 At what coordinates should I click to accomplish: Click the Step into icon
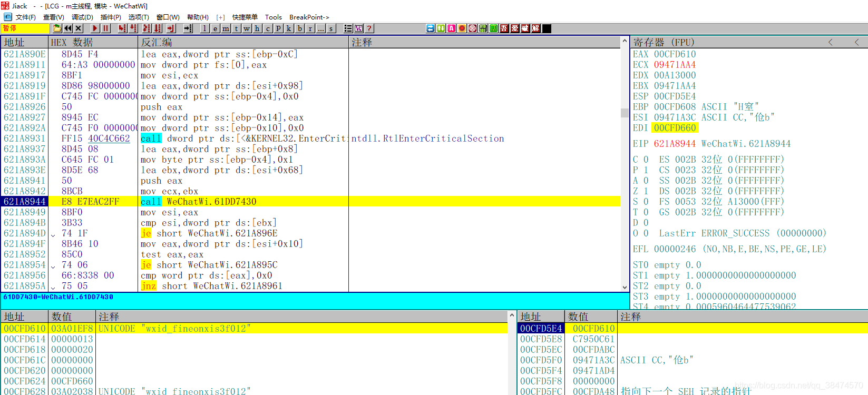pos(122,28)
